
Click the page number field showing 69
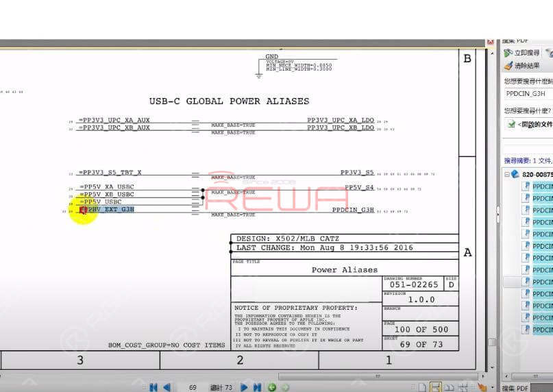193,387
